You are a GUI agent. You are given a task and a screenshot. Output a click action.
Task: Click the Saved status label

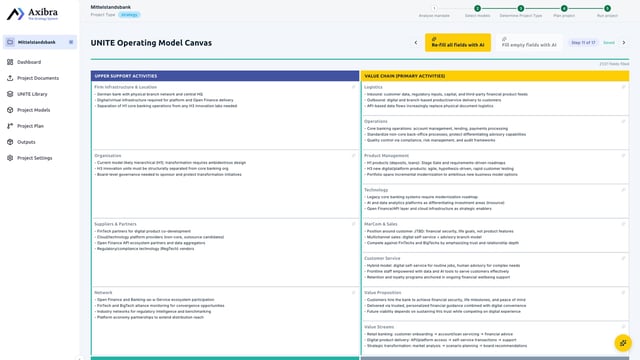tap(609, 42)
